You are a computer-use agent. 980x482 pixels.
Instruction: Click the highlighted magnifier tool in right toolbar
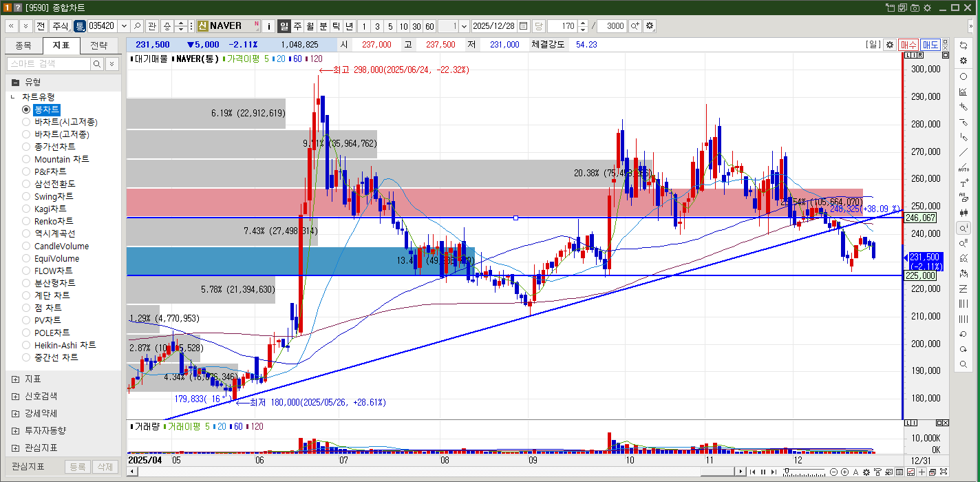(x=963, y=228)
